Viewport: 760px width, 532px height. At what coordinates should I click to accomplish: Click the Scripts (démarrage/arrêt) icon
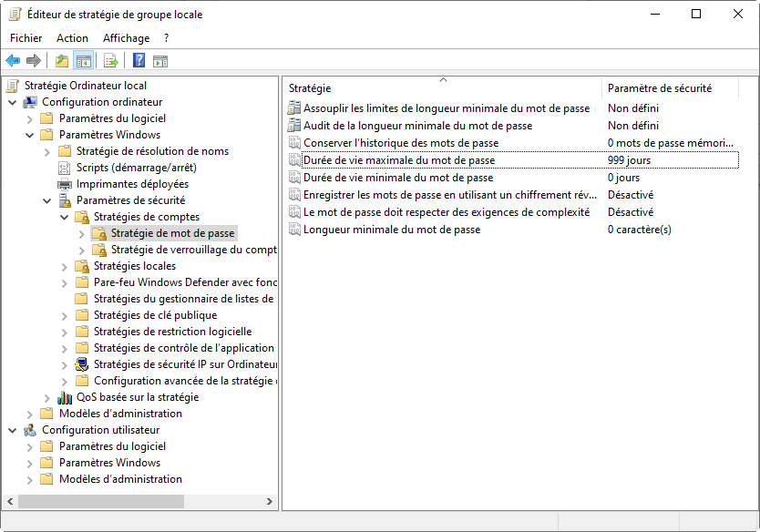pyautogui.click(x=65, y=168)
